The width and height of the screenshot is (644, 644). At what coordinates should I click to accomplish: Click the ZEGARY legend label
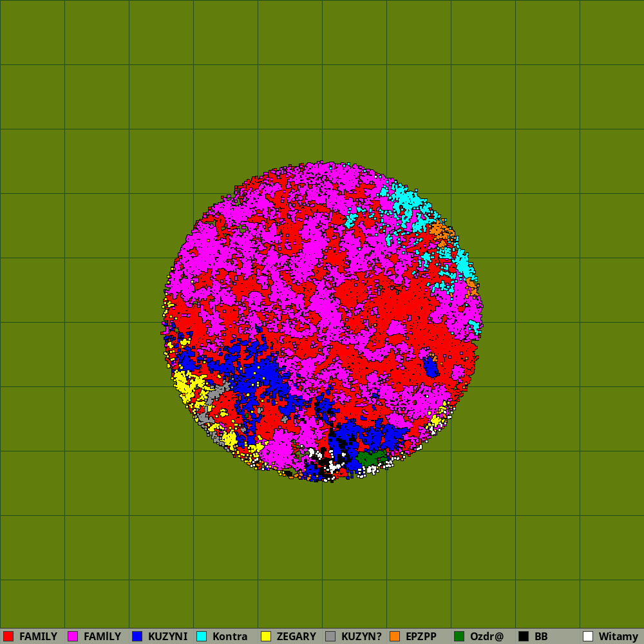(296, 636)
